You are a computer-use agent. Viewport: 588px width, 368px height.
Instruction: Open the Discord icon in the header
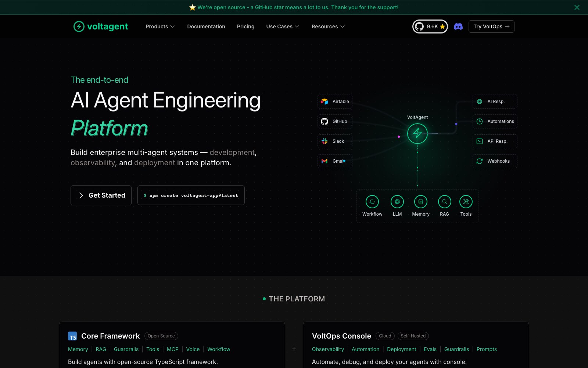coord(458,26)
